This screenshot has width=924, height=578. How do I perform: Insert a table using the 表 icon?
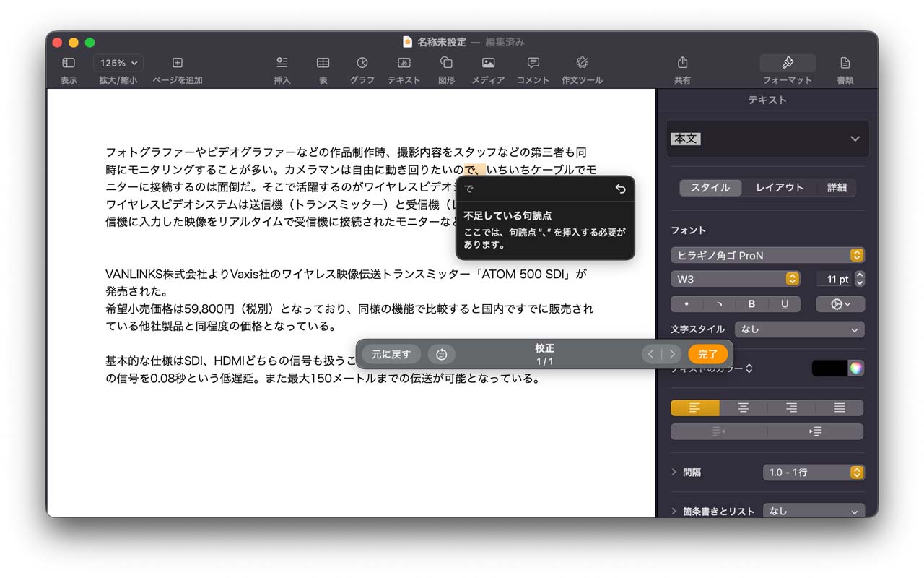click(x=322, y=69)
